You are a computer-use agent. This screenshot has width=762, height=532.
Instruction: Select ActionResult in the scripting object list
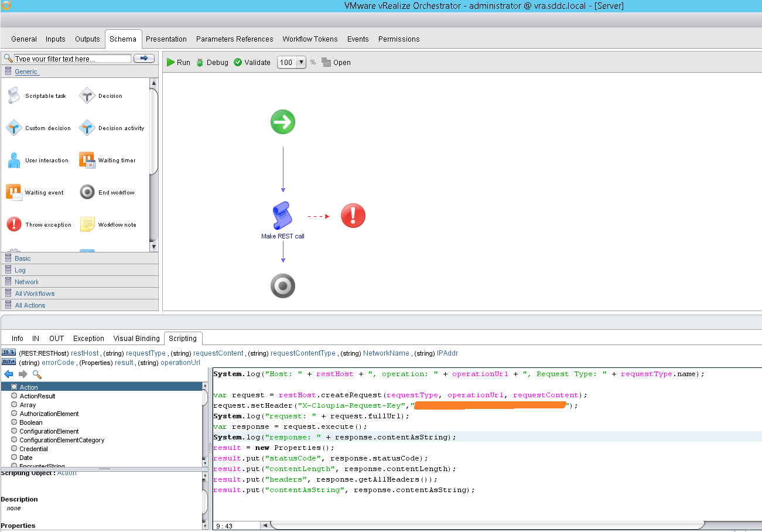click(x=37, y=396)
